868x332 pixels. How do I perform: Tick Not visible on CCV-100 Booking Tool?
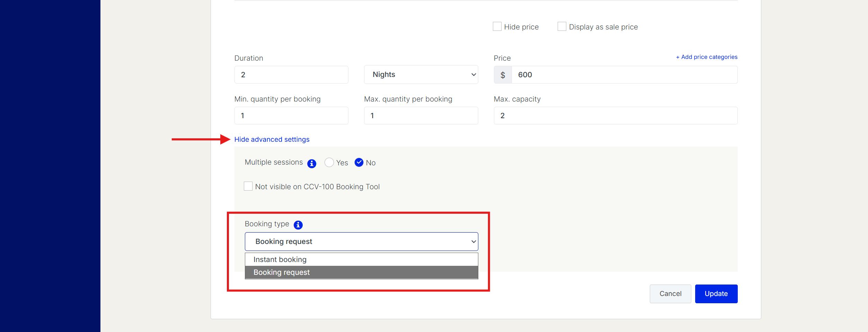click(x=248, y=186)
